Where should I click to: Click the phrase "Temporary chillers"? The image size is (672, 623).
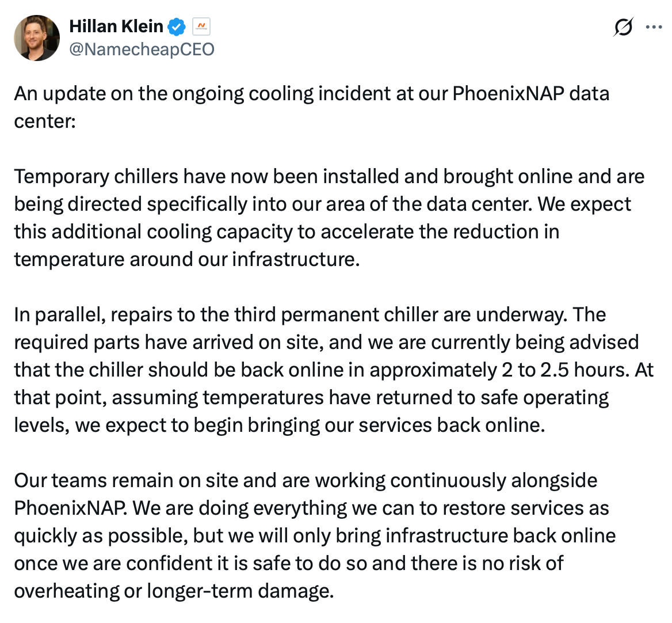[x=96, y=177]
